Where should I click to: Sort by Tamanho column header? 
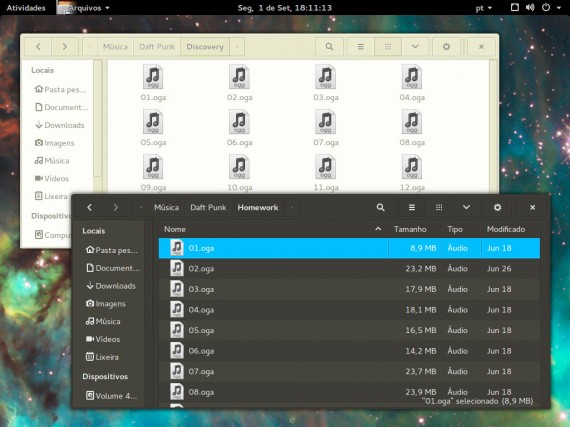(x=415, y=229)
